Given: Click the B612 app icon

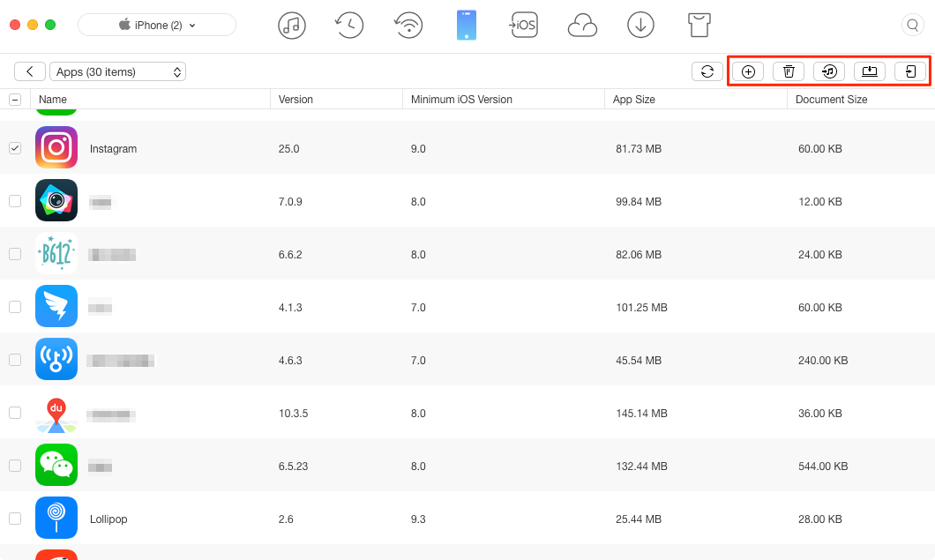Looking at the screenshot, I should click(56, 253).
